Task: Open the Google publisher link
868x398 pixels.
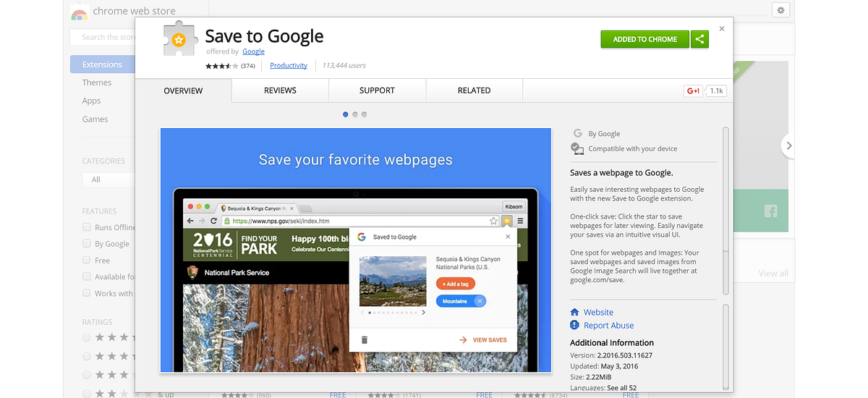Action: (253, 51)
